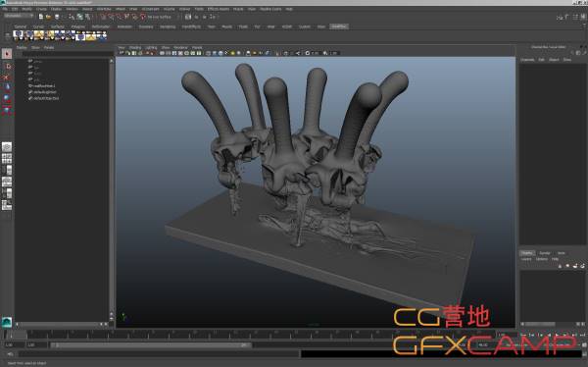Open the viewport Shading menu

pos(135,48)
